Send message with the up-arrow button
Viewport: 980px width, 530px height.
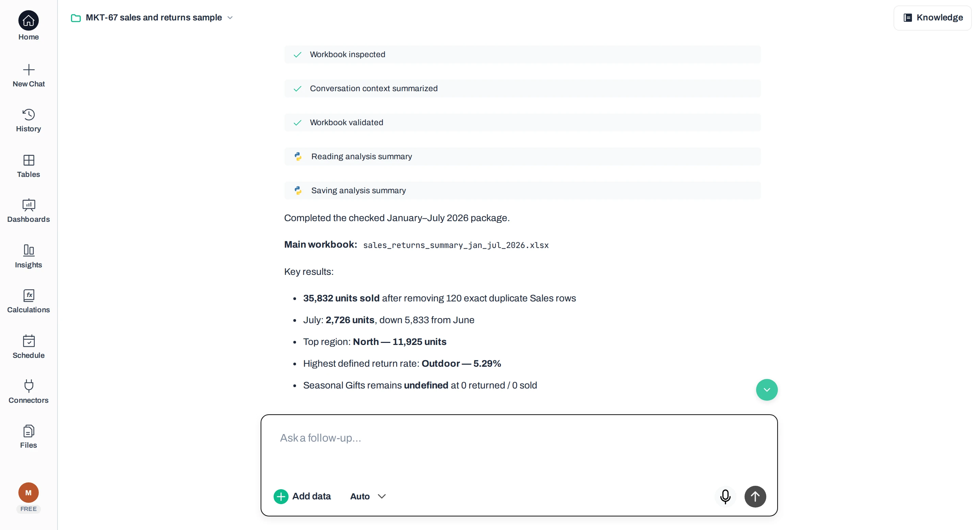tap(755, 497)
